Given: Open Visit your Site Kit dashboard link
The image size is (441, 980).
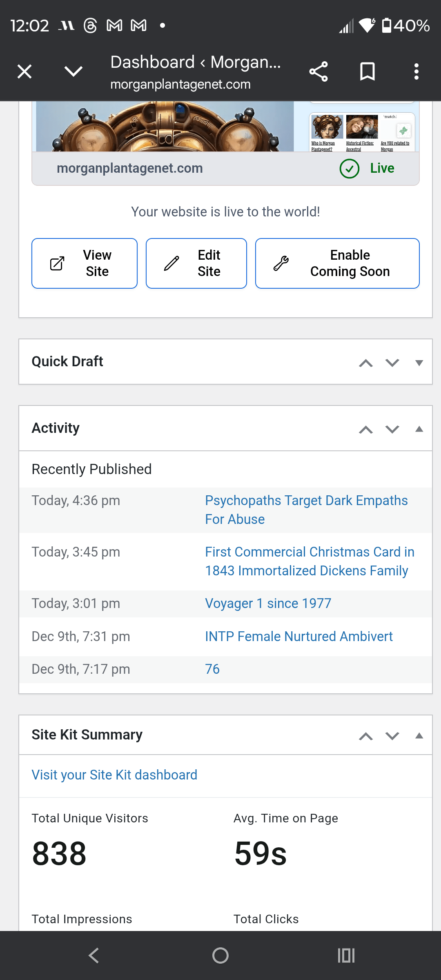Looking at the screenshot, I should click(114, 775).
